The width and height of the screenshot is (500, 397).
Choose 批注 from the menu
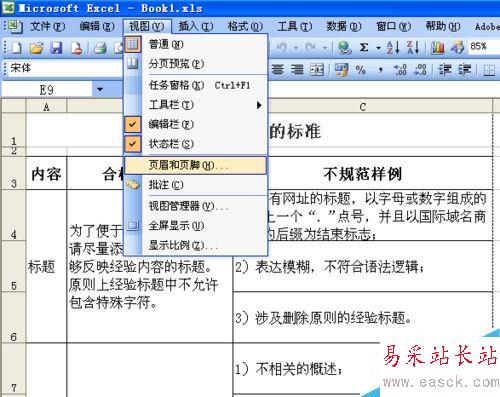(195, 185)
